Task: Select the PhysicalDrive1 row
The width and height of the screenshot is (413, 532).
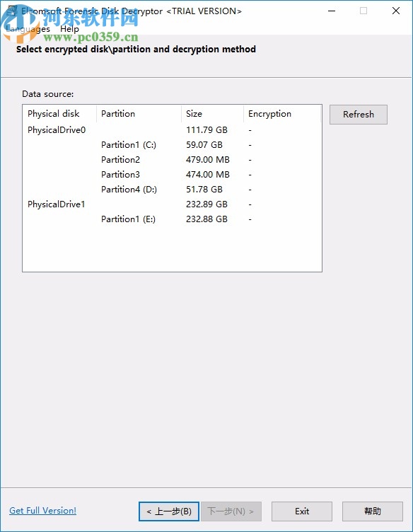Action: click(172, 204)
